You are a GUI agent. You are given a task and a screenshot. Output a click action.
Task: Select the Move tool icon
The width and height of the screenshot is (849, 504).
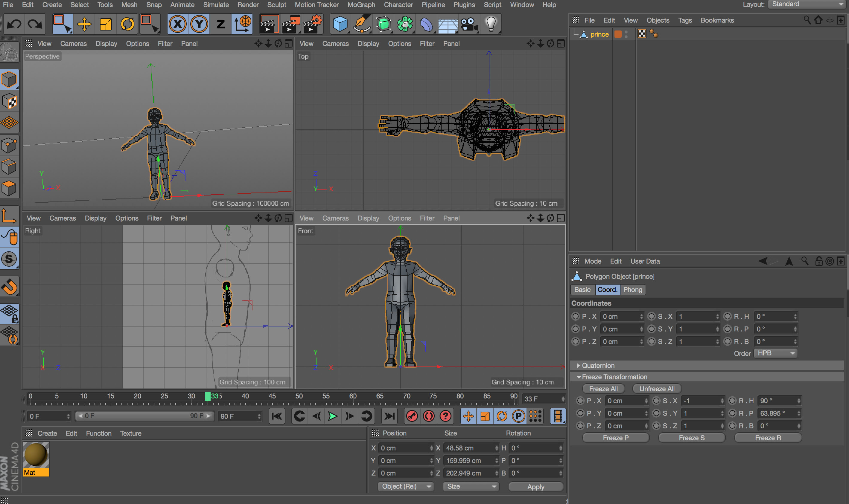84,24
